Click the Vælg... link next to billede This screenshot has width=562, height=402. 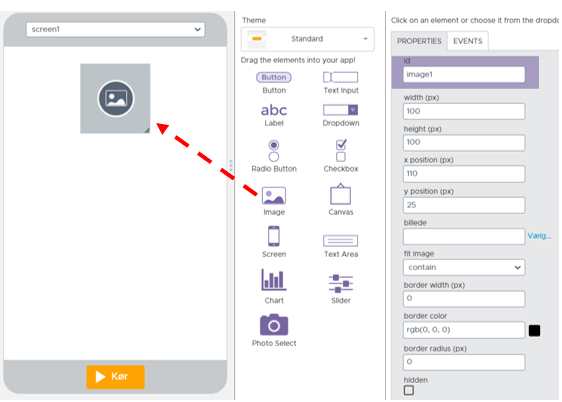click(539, 236)
